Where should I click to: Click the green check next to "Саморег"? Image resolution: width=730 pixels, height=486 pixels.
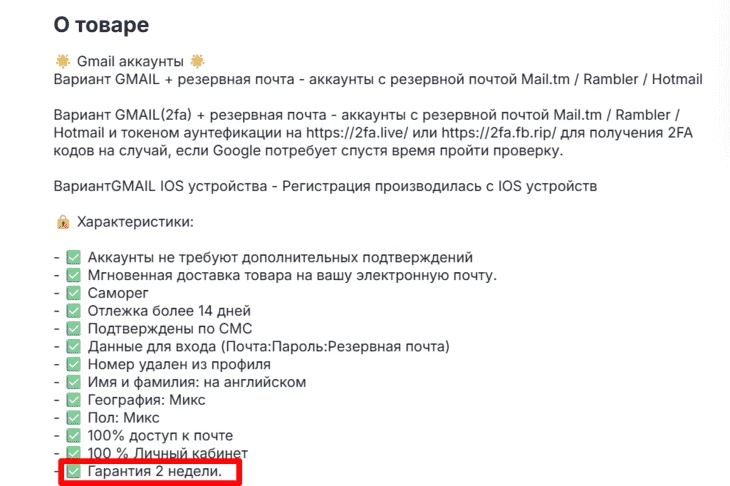point(73,293)
